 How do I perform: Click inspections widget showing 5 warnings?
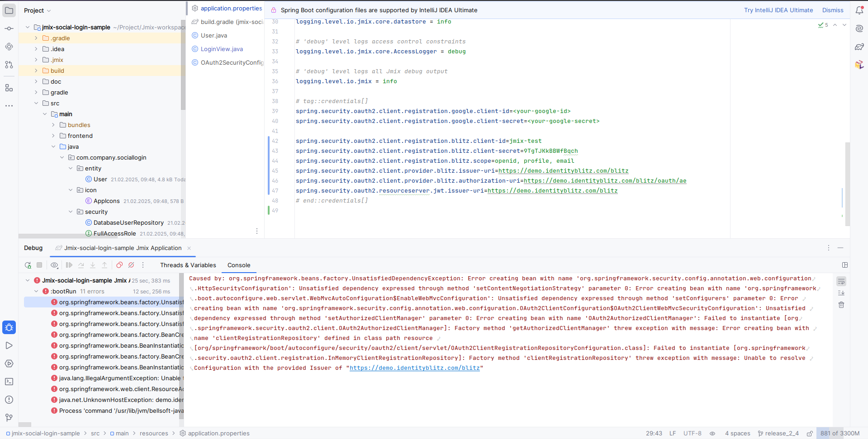823,25
